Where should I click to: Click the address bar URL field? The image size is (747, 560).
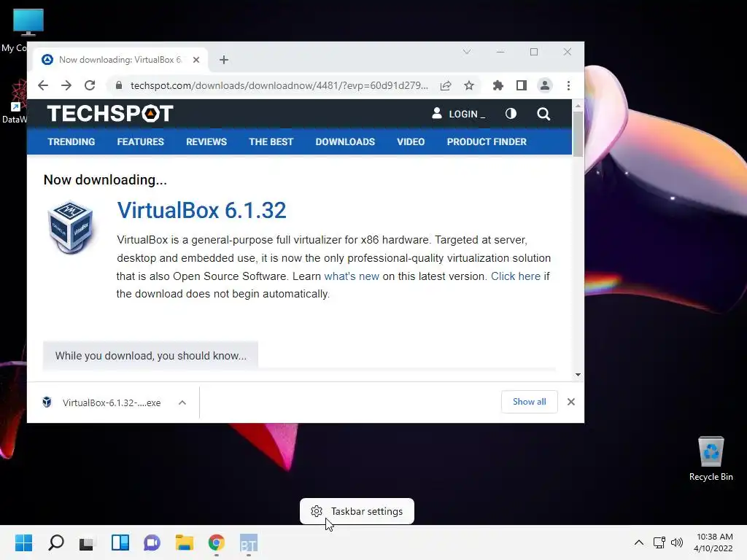click(x=279, y=86)
